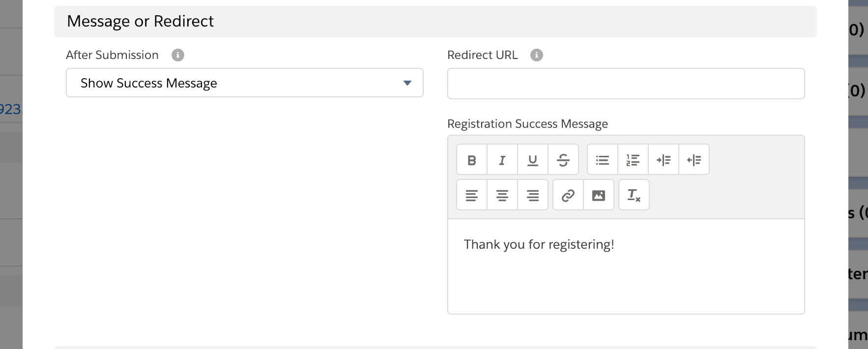Remove formatting from selected text
The image size is (868, 349).
(x=634, y=195)
